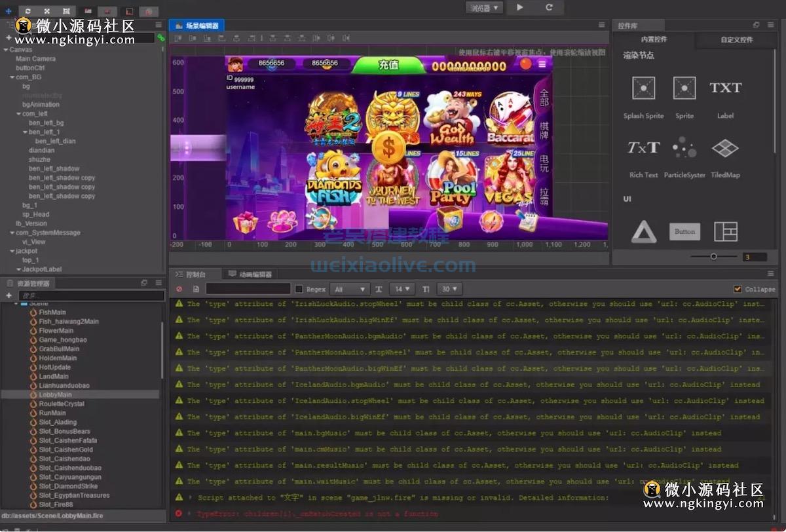The height and width of the screenshot is (532, 786).
Task: Clear the console with red icon
Action: 179,289
